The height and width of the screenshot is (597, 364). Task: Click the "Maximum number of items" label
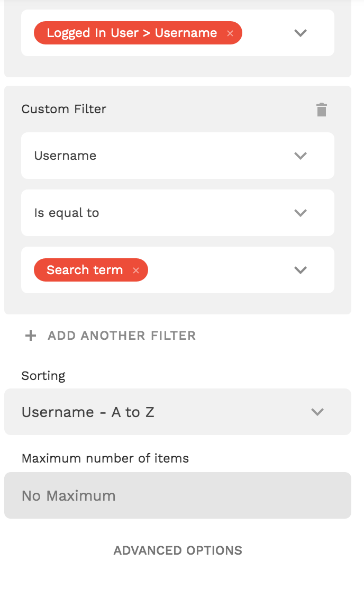[x=105, y=458]
